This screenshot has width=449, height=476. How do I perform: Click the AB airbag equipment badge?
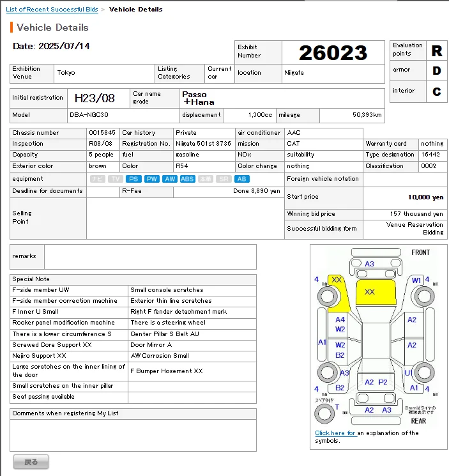[x=242, y=180]
